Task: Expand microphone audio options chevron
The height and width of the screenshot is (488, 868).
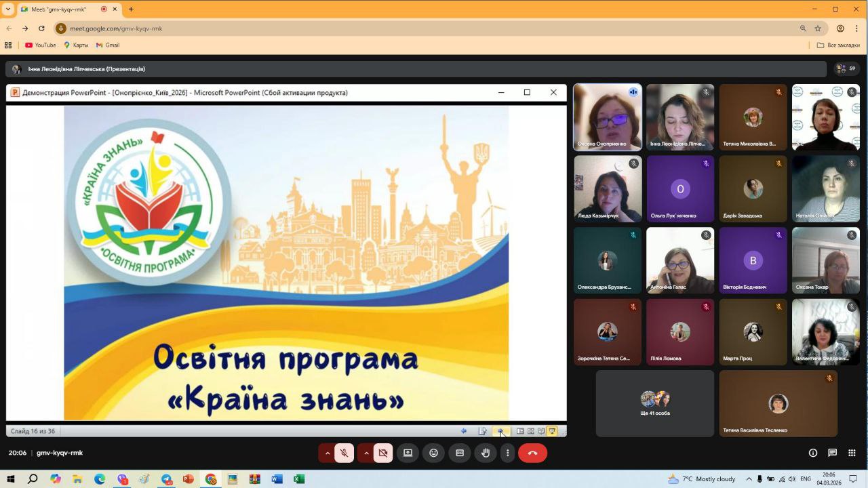Action: click(x=328, y=453)
